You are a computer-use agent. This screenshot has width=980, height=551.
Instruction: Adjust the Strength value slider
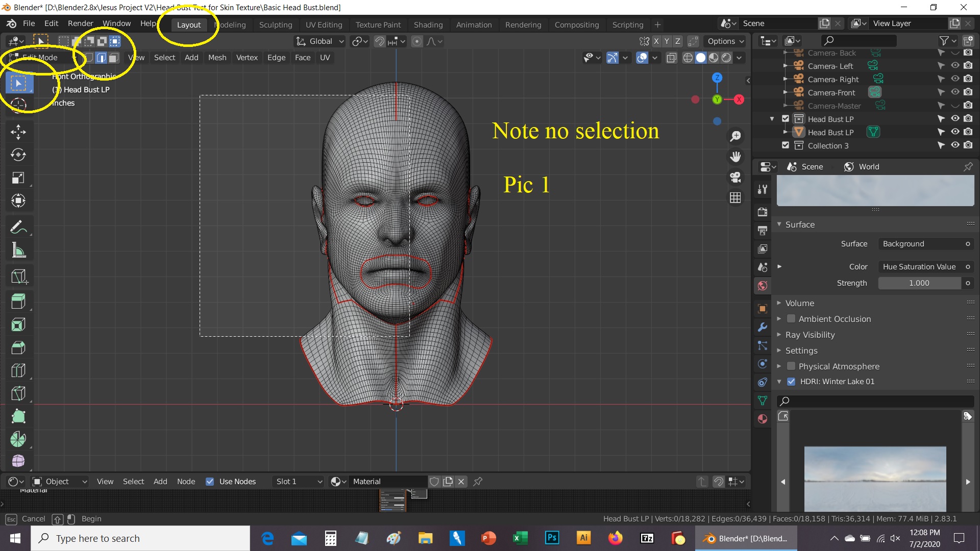[919, 283]
